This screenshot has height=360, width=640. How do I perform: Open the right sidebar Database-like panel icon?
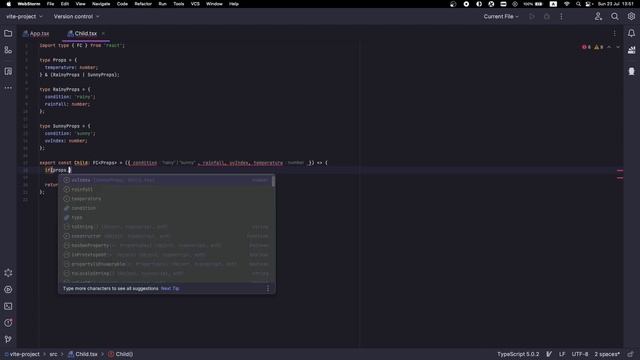click(x=631, y=71)
